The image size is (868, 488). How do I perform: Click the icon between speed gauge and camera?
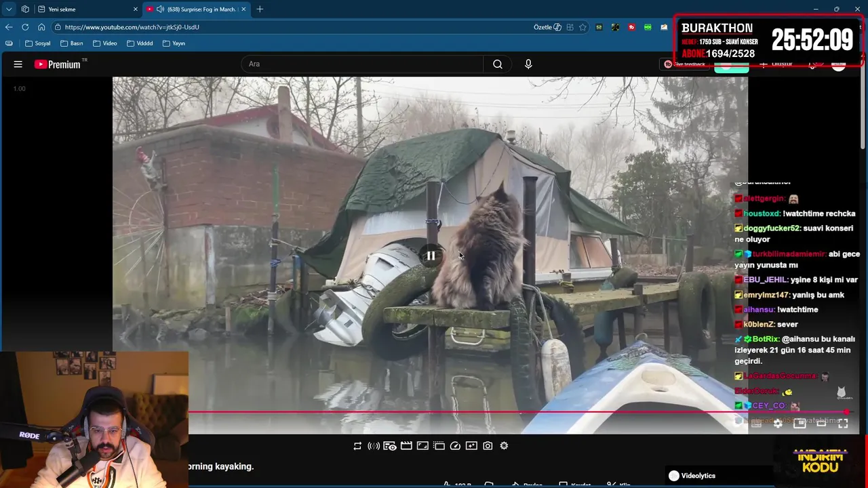click(471, 446)
